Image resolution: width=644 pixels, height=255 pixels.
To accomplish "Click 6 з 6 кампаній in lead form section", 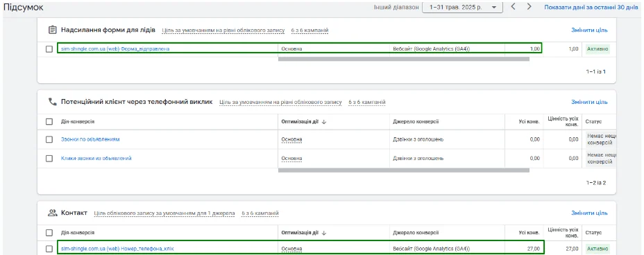I will click(x=310, y=30).
